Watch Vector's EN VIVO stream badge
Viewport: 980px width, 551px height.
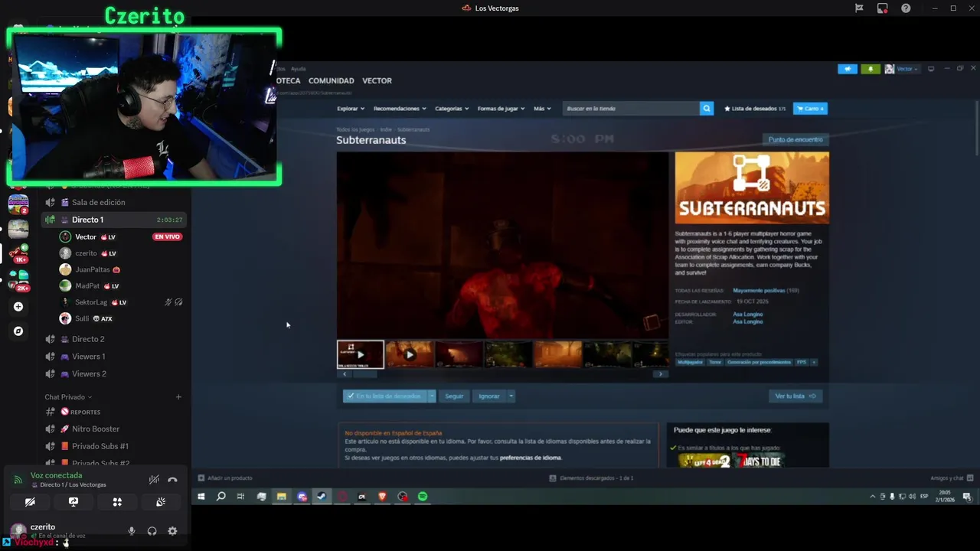click(x=168, y=236)
